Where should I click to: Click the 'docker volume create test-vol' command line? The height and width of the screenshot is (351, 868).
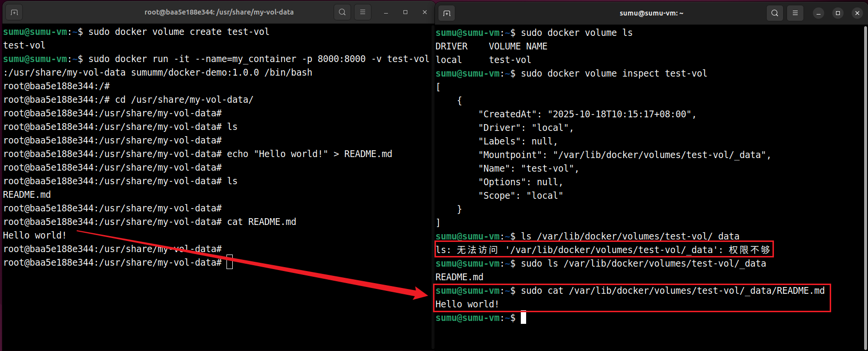click(178, 32)
